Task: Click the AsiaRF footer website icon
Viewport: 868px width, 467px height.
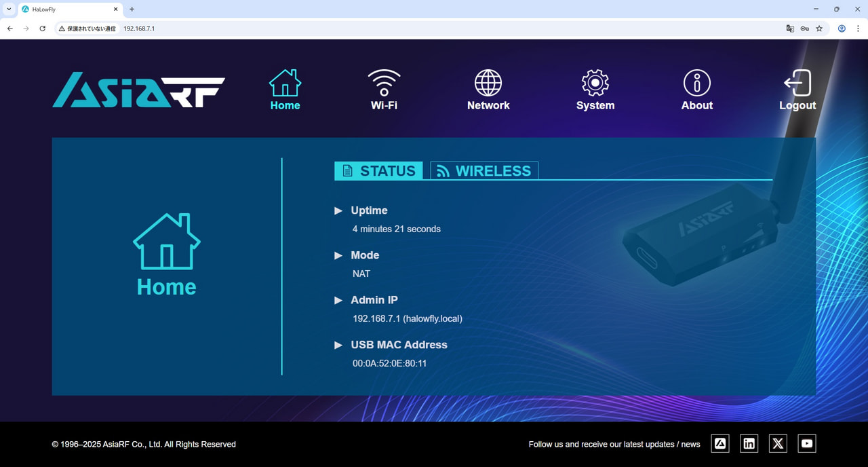Action: coord(720,444)
